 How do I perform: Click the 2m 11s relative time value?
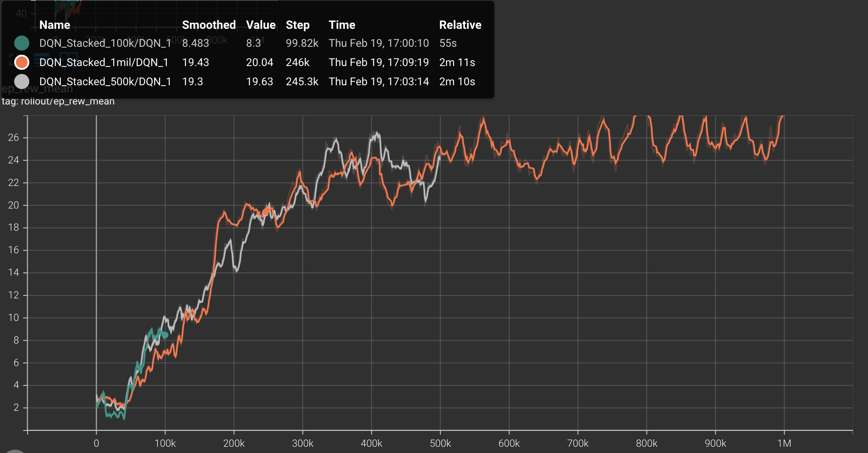457,62
